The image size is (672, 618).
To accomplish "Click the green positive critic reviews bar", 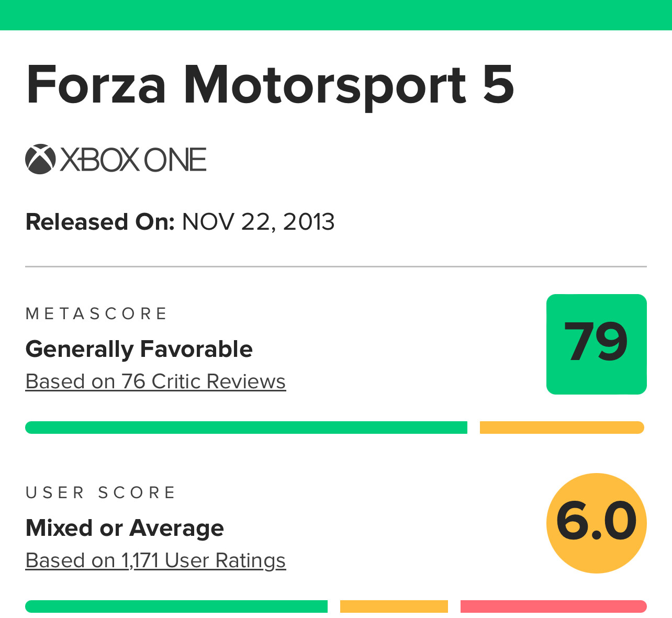I will click(x=246, y=428).
